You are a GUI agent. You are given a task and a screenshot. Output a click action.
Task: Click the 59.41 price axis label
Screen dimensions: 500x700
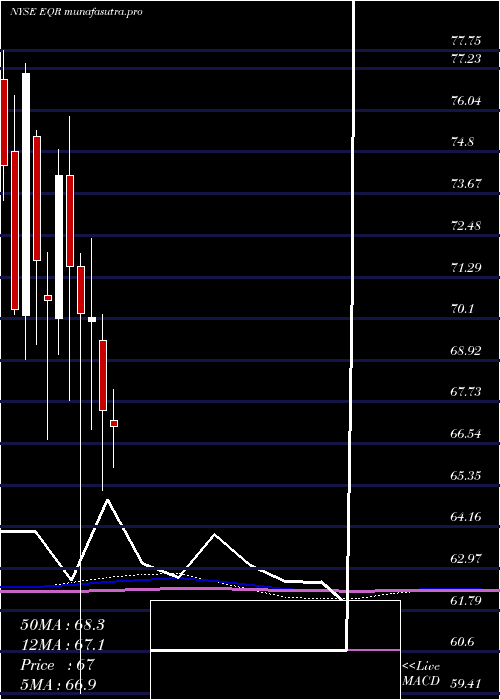pyautogui.click(x=466, y=683)
